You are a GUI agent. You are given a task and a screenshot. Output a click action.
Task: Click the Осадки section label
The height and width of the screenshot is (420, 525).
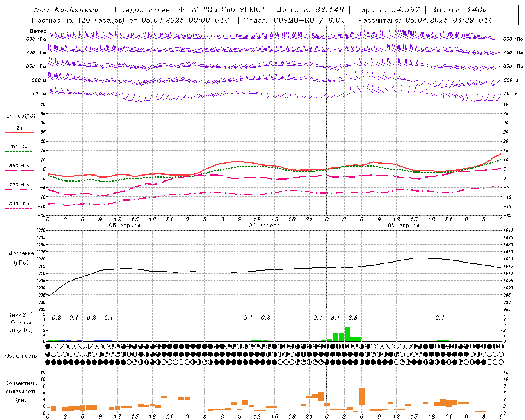click(21, 322)
